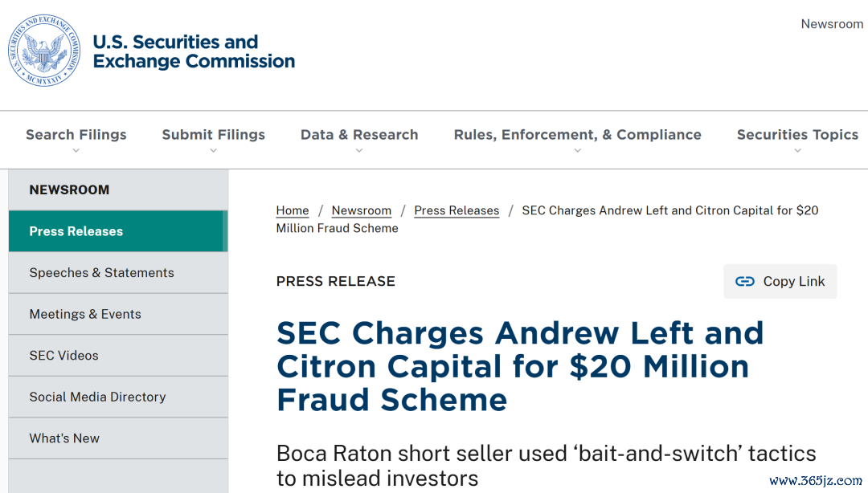Expand the Search Filings menu chevron
Viewport: 868px width, 493px height.
coord(76,150)
